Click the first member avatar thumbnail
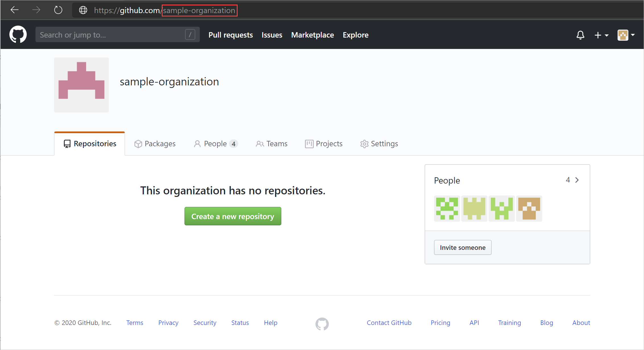The width and height of the screenshot is (644, 350). pos(447,209)
